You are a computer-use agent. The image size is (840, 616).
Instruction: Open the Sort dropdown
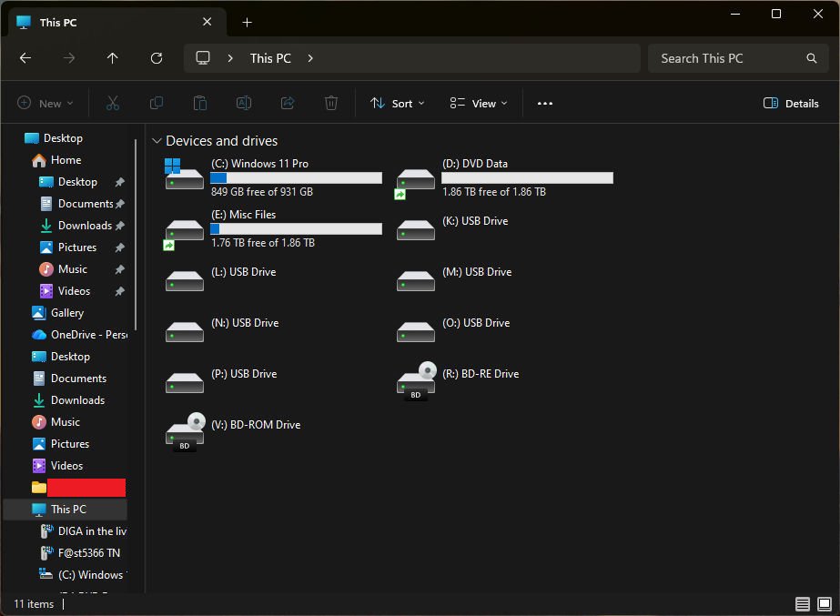(x=398, y=104)
